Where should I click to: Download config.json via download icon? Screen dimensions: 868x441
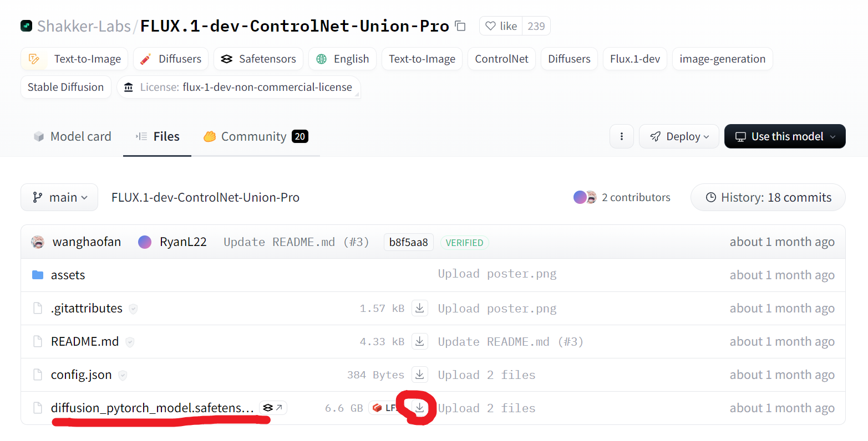tap(420, 375)
